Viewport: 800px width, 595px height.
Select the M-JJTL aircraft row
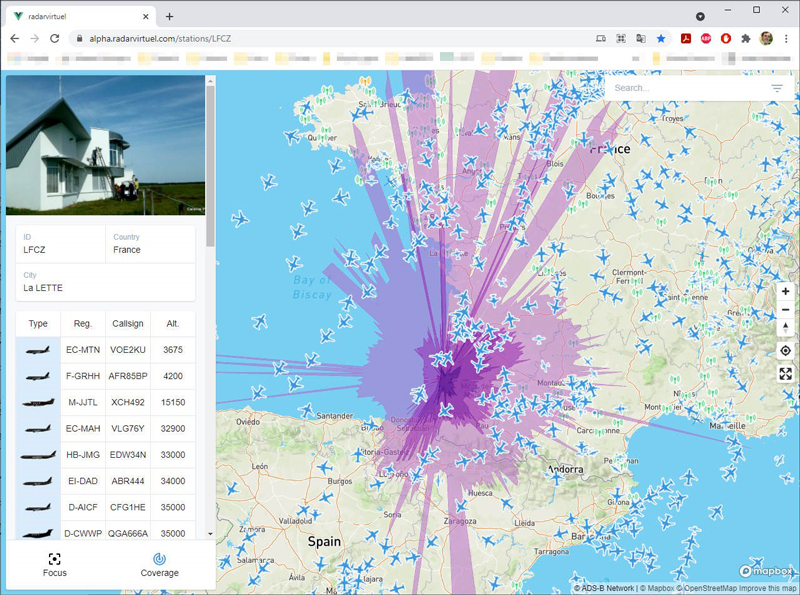(106, 402)
